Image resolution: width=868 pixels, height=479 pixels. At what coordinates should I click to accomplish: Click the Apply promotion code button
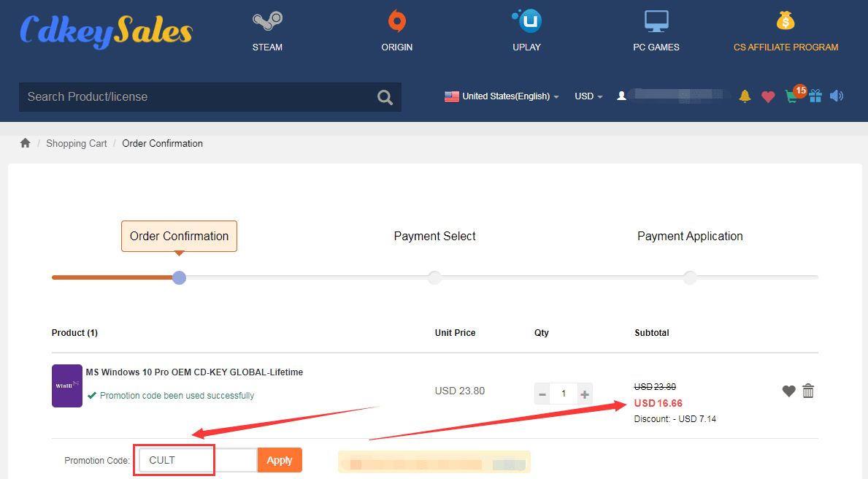280,460
